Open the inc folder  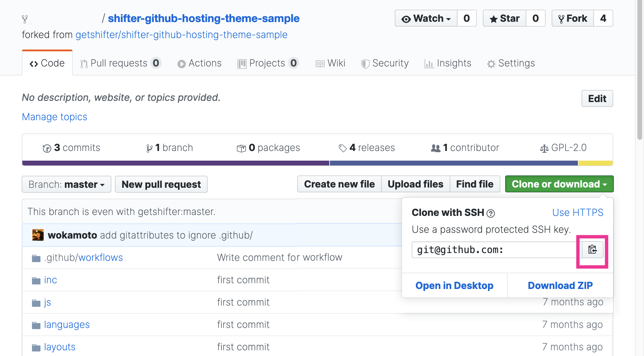[x=50, y=280]
